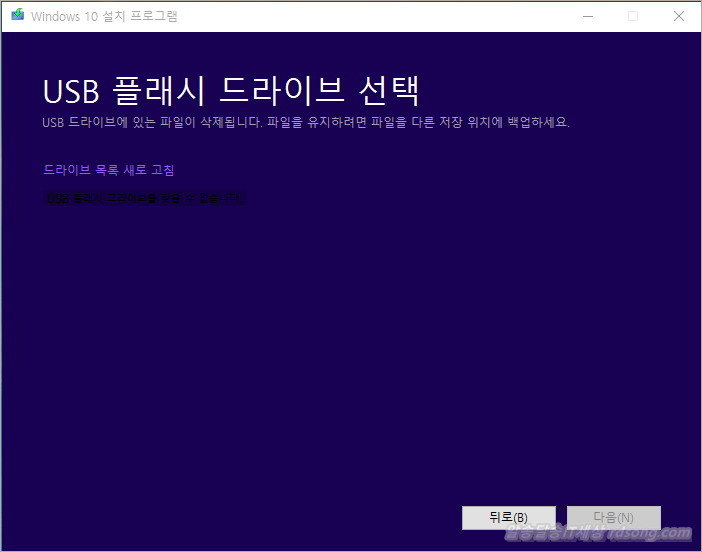Select the 'USB 플래시 드라이브를 찾을 수 없습니다' entry
Viewport: 702px width, 552px height.
(x=144, y=198)
